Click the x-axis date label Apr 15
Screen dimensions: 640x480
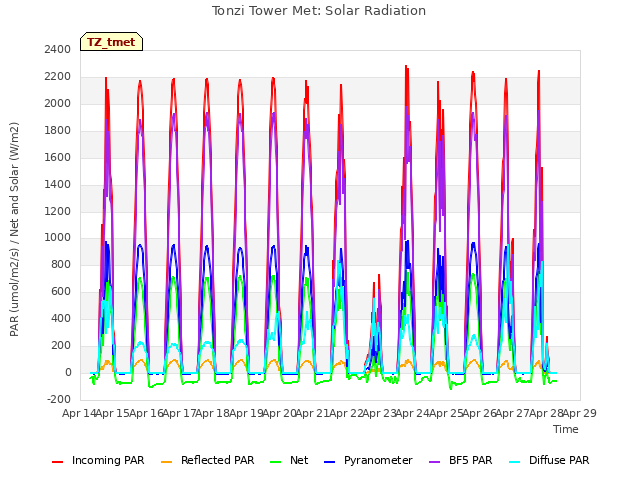[113, 413]
